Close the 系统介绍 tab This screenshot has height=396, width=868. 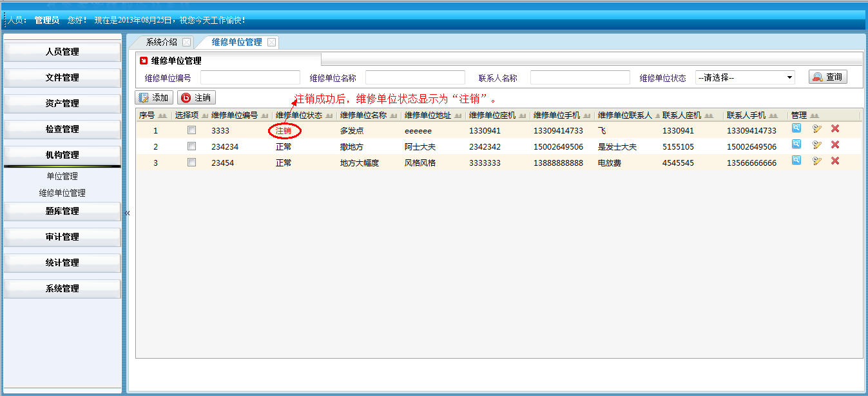[x=186, y=43]
